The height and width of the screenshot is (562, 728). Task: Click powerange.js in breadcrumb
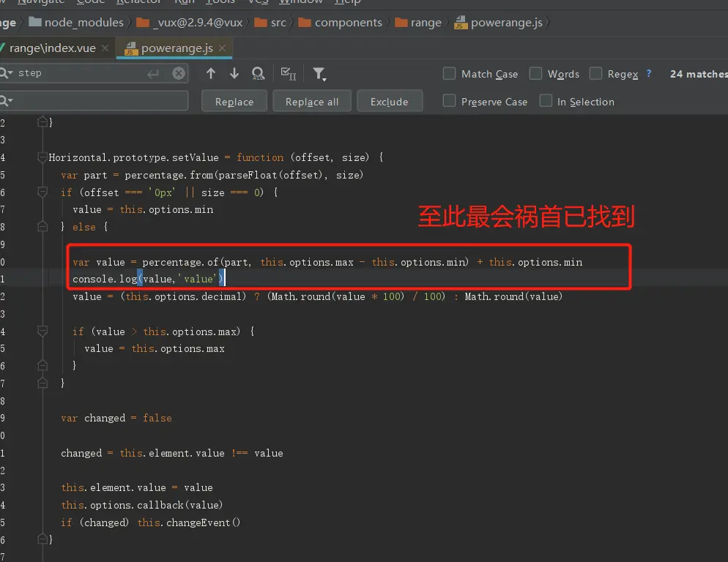498,22
